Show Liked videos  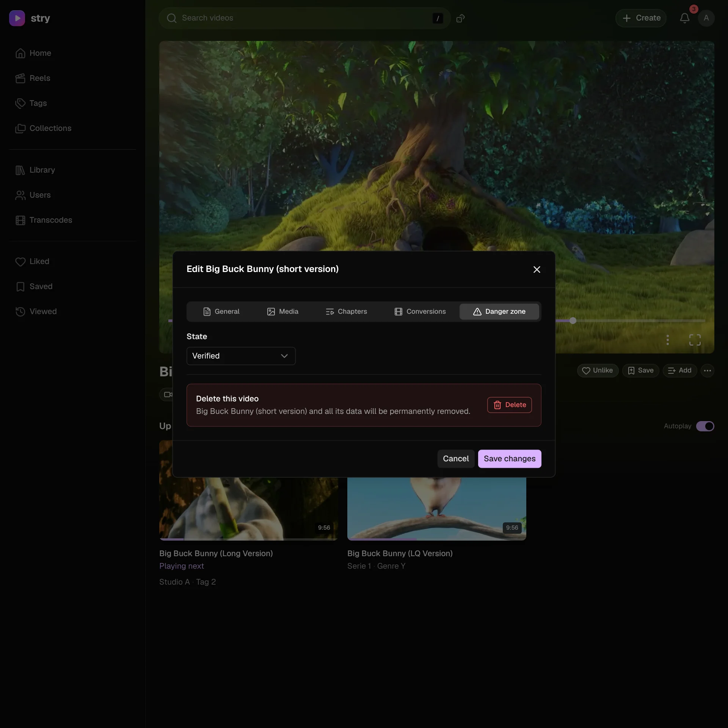point(32,261)
